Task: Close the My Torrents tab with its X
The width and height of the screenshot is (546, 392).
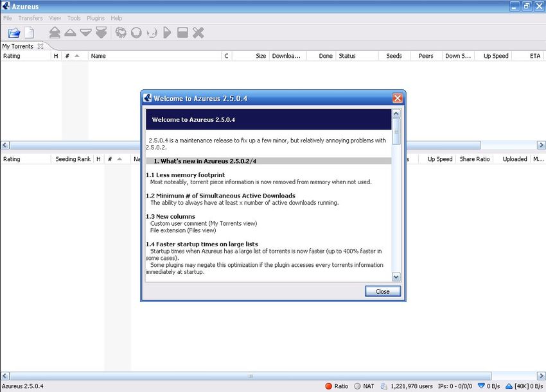Action: [x=40, y=46]
